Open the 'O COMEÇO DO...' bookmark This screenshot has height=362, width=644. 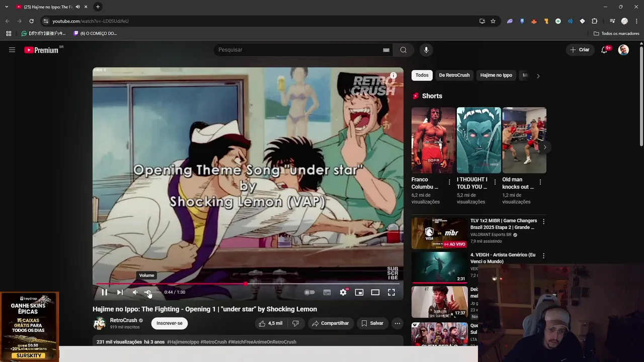point(95,34)
